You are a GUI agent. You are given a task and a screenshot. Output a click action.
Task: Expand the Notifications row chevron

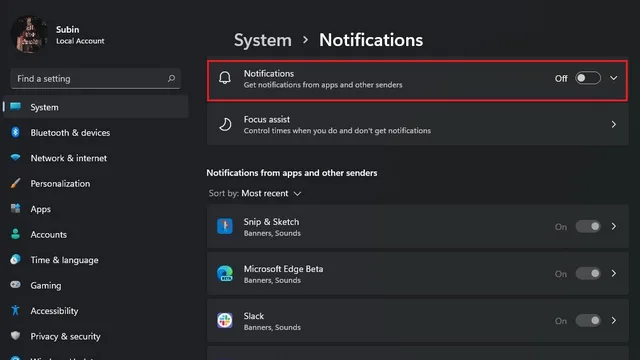pyautogui.click(x=613, y=78)
